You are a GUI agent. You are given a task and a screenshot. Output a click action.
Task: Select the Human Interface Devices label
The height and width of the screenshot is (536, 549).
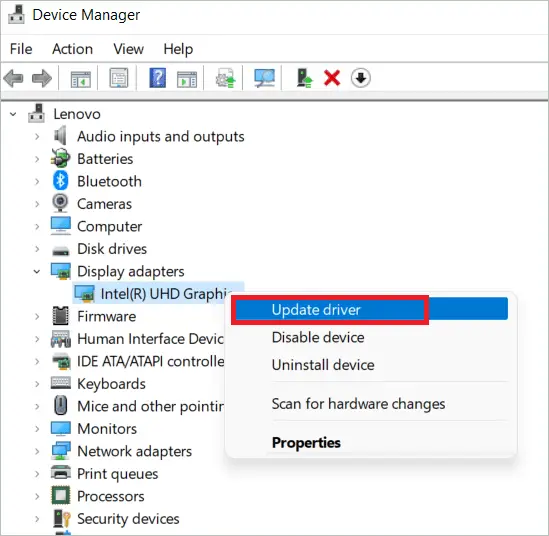151,339
